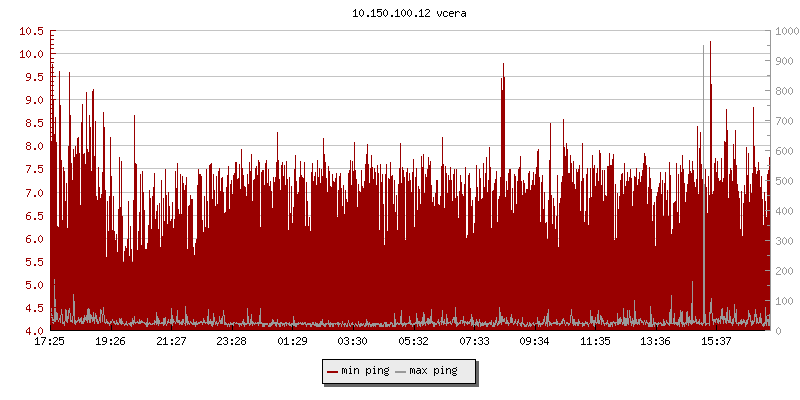Screen dimensions: 800x400
Task: Select the 23:28 time axis label
Action: click(231, 342)
